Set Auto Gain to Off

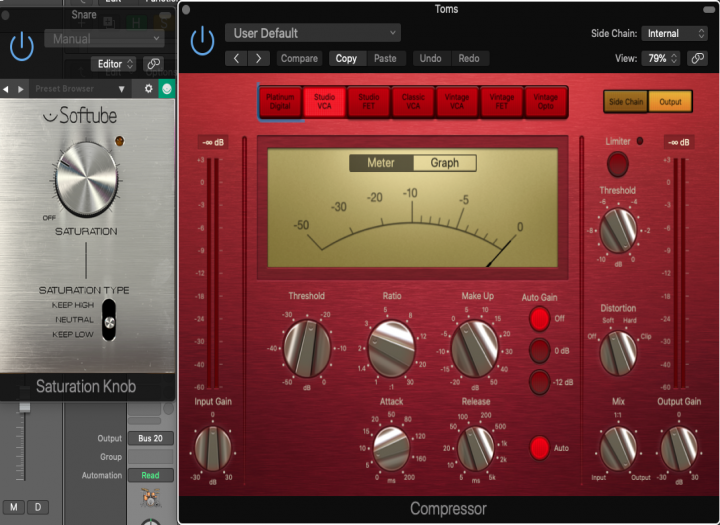tap(539, 318)
